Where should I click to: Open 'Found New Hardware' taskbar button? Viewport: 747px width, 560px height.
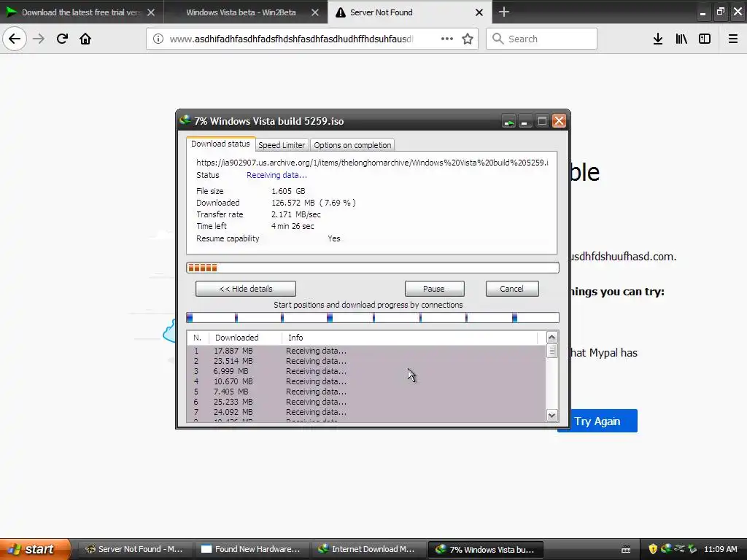pyautogui.click(x=252, y=549)
